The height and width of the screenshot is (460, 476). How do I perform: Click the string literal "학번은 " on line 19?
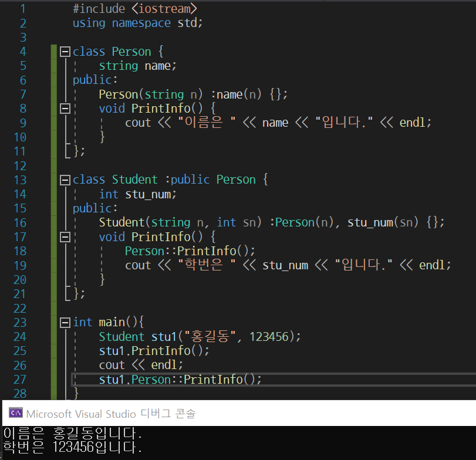pos(207,265)
